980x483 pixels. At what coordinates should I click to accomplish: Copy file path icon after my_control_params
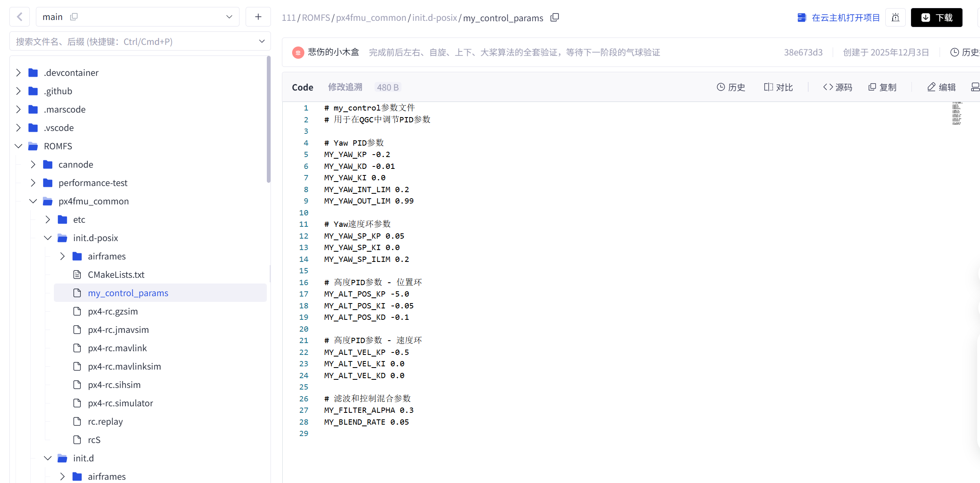[554, 18]
